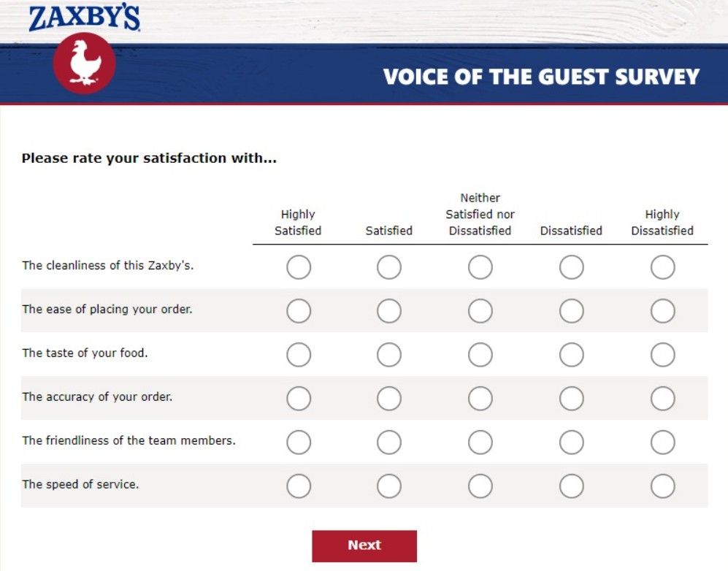The image size is (728, 571).
Task: Choose Highly Dissatisfied for team friendliness
Action: (x=662, y=442)
